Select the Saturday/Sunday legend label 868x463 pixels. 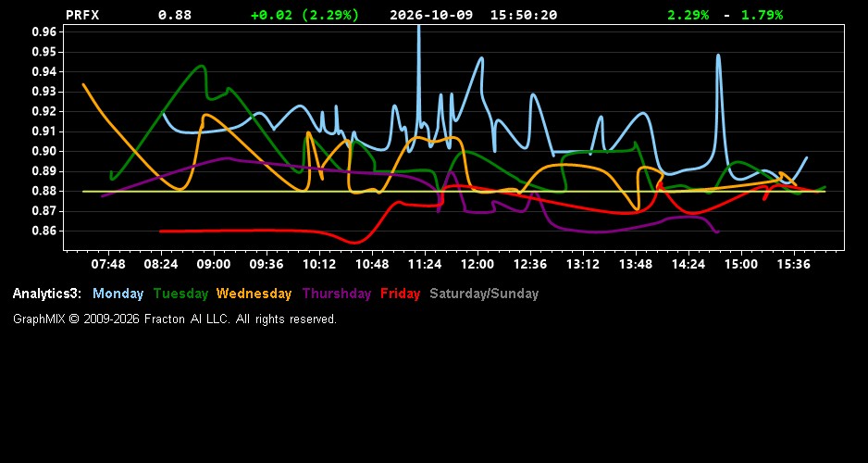click(x=484, y=294)
